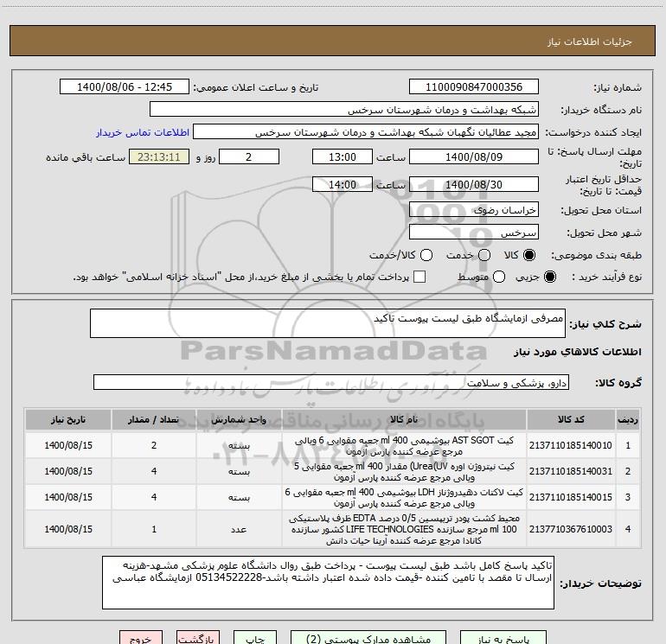Click the EDTA trypsin culture medium item name
This screenshot has height=644, width=666.
click(404, 529)
